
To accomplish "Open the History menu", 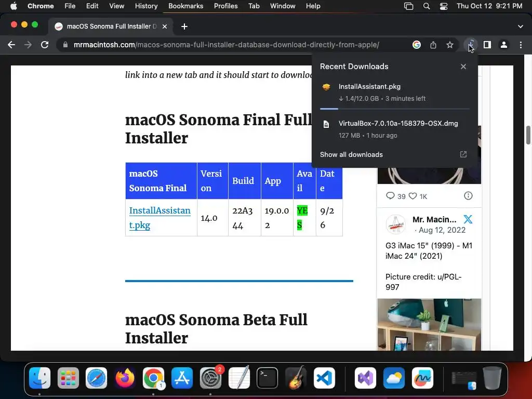I will tap(146, 6).
